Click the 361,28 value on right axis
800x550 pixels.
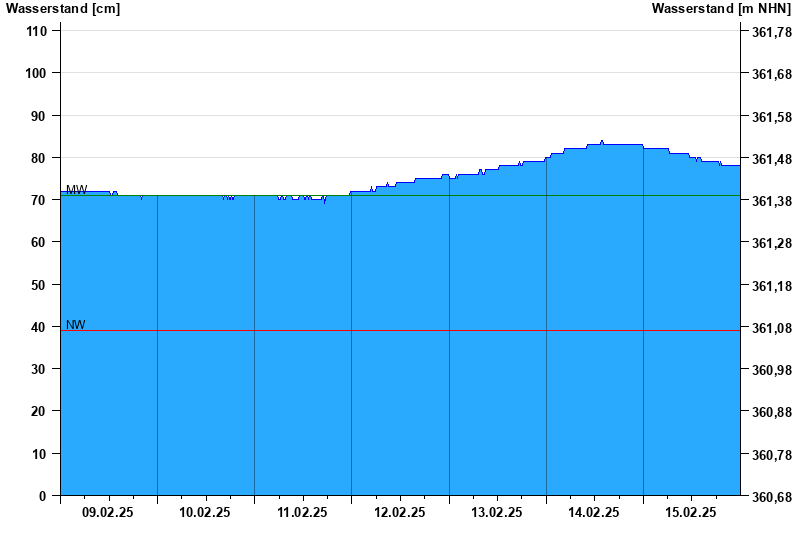772,243
